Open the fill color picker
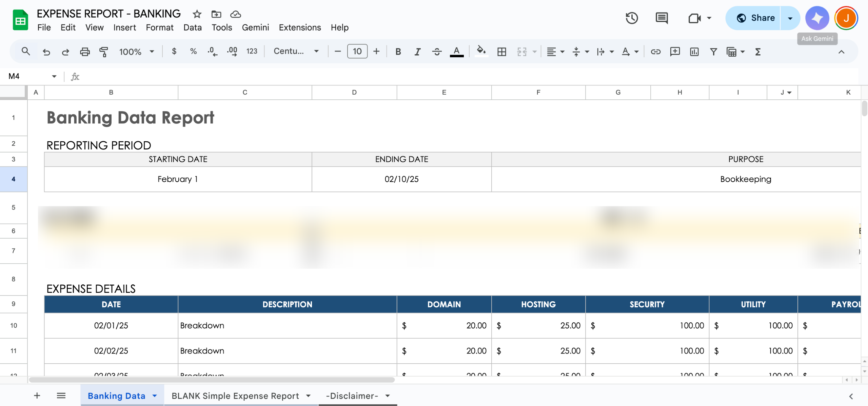Image resolution: width=868 pixels, height=406 pixels. tap(481, 52)
